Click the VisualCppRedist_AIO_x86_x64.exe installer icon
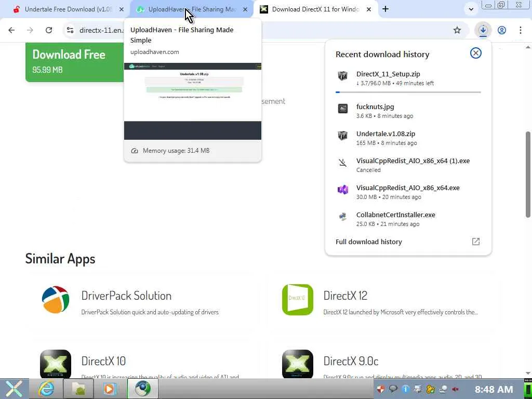The width and height of the screenshot is (532, 399). click(x=343, y=189)
